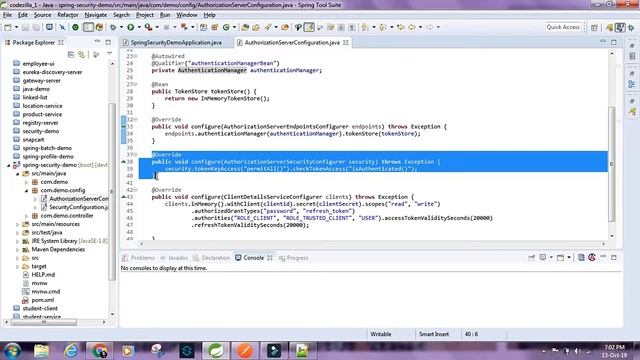Switch to SpringSecurityDemoApplication.java tab
The width and height of the screenshot is (640, 360).
176,42
